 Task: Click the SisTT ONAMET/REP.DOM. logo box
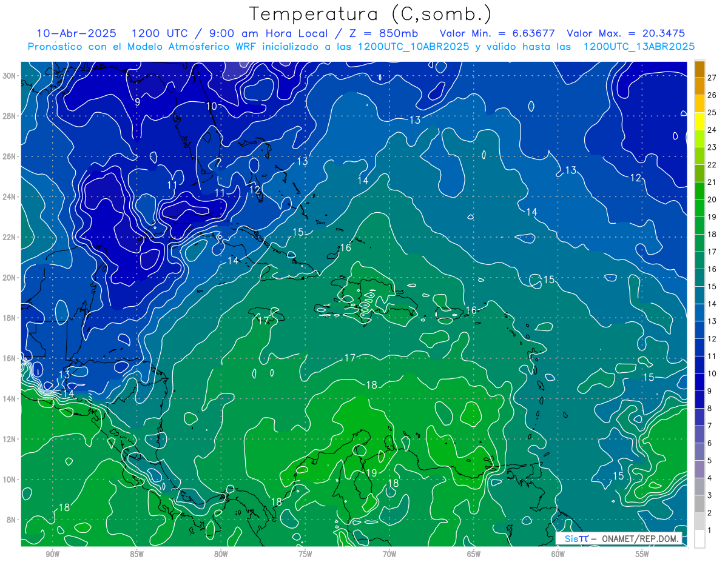tap(619, 538)
